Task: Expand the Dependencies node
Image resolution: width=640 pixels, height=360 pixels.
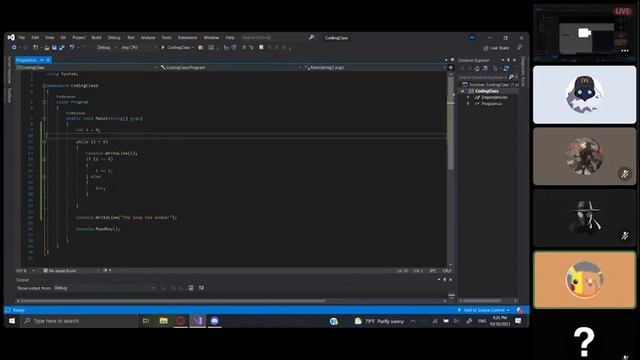Action: (468, 98)
